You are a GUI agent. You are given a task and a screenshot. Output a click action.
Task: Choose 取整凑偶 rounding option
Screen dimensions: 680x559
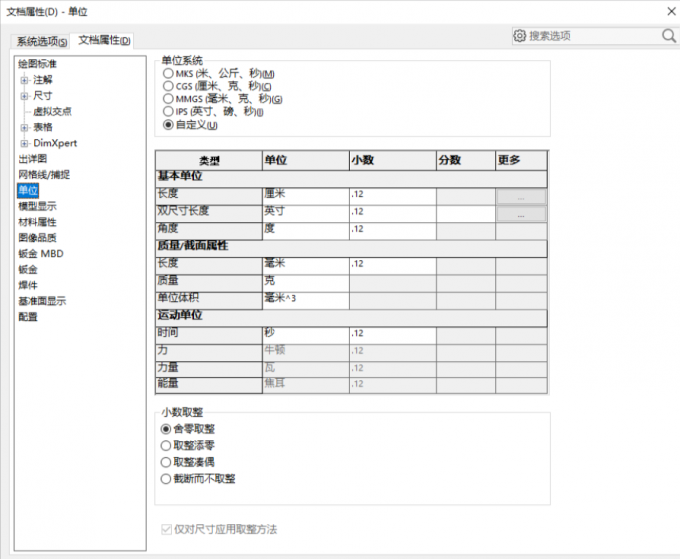tap(166, 462)
